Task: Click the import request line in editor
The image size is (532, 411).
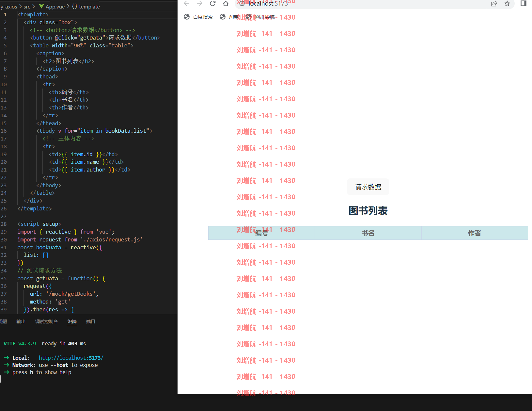Action: [x=80, y=239]
